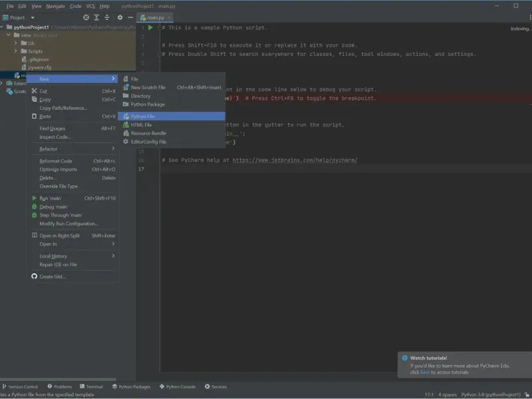The image size is (532, 399).
Task: Click the GitHub icon beside Create Gist
Action: click(35, 277)
